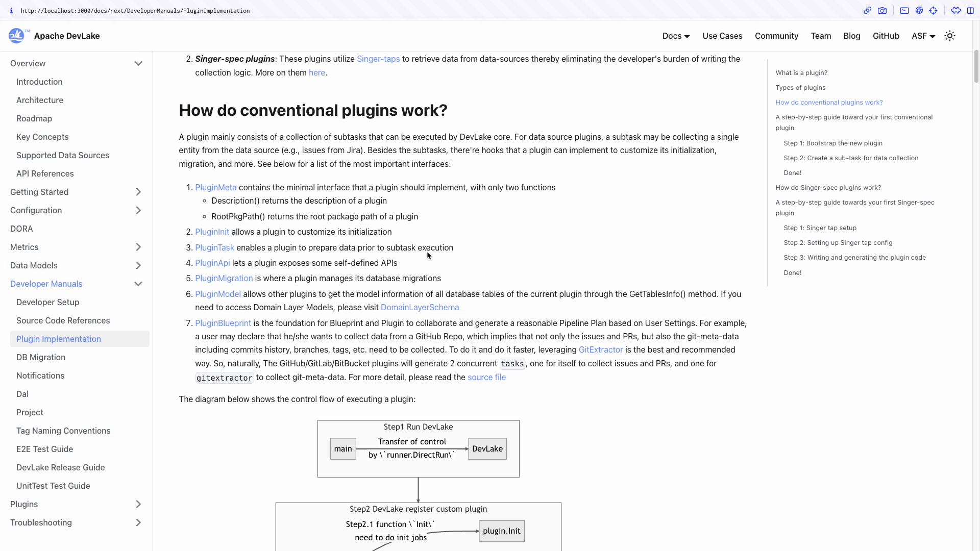Collapse the Developer Manuals section chevron
This screenshot has width=980, height=551.
138,284
